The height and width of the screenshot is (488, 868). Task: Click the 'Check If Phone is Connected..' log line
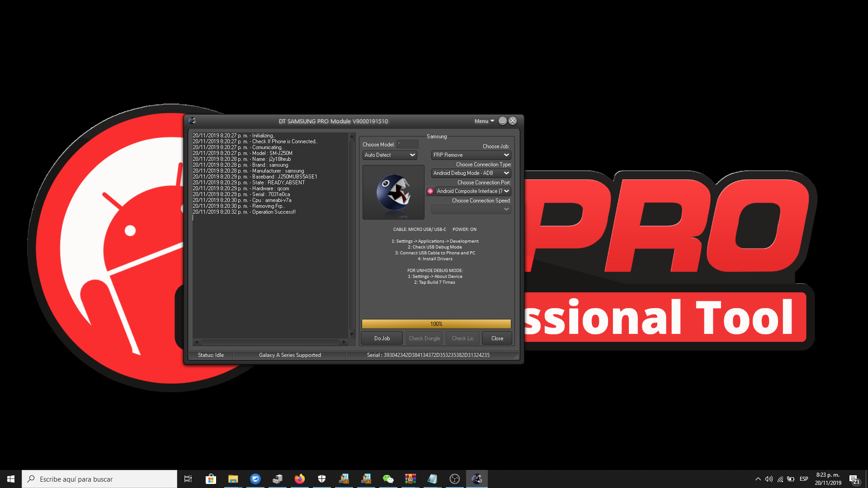(x=255, y=141)
